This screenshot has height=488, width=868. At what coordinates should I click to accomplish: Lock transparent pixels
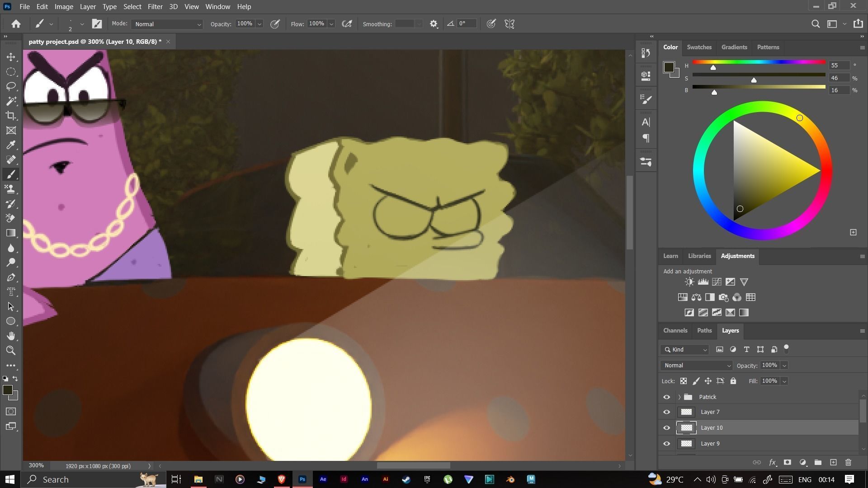click(x=684, y=381)
